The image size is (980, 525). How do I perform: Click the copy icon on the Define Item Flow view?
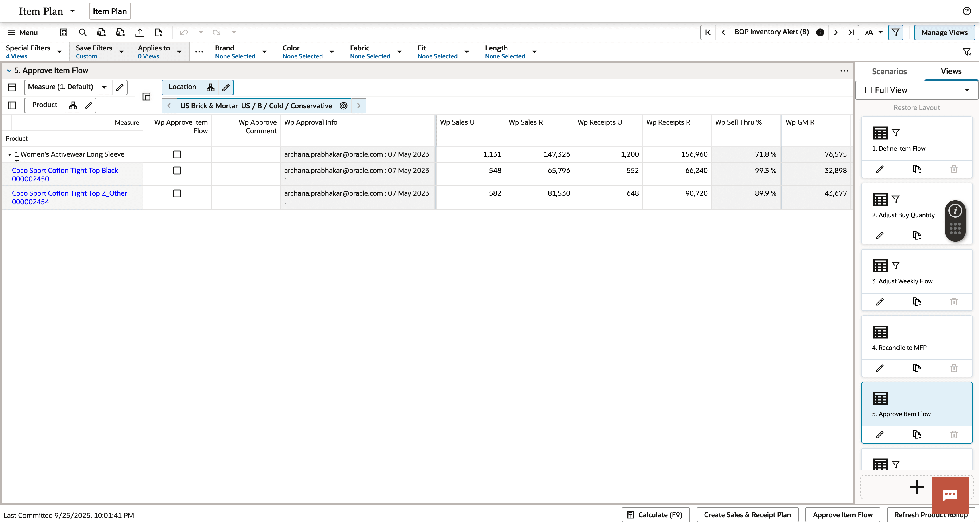coord(916,169)
